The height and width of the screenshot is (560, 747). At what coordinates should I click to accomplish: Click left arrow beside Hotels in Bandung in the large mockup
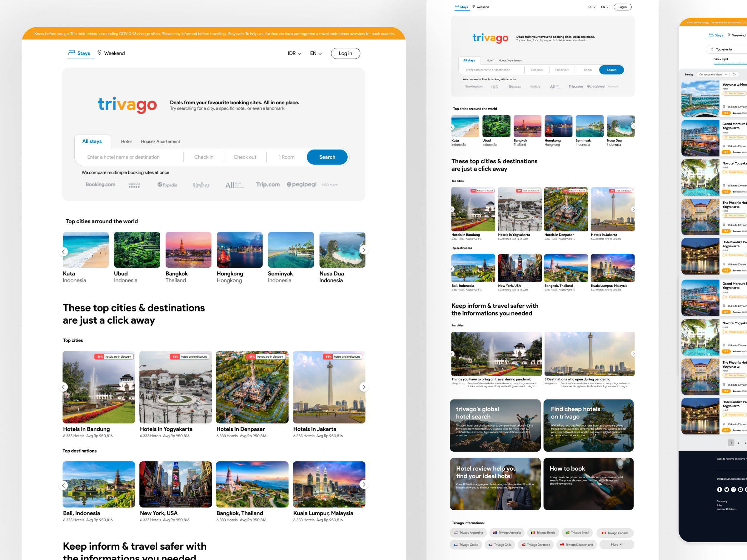click(63, 387)
